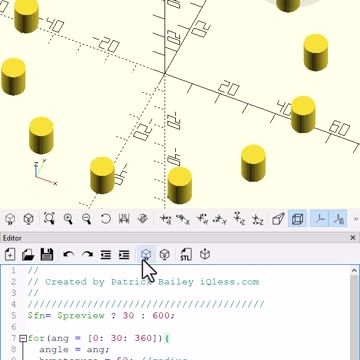Open a file with the folder icon
This screenshot has width=360, height=360.
(x=28, y=255)
